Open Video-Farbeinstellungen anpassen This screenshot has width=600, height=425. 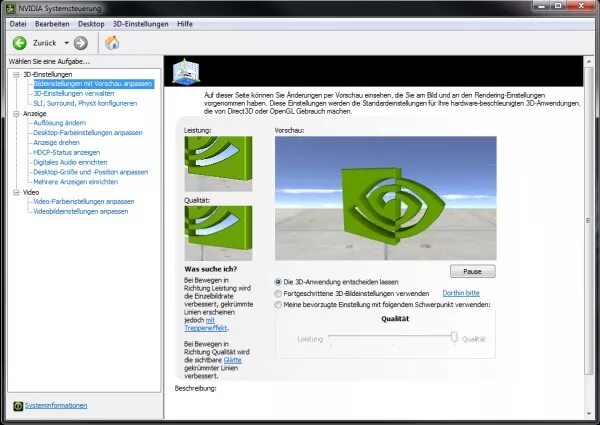84,202
